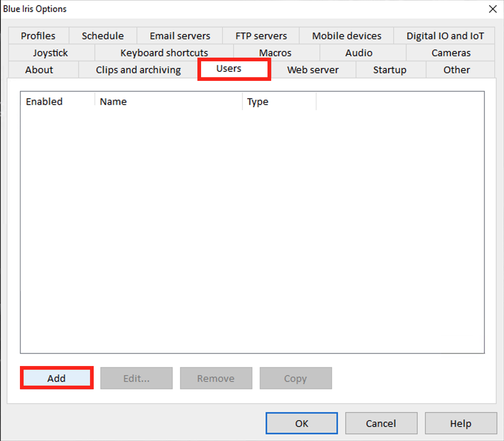
Task: Sort list by Type column header
Action: (x=279, y=102)
